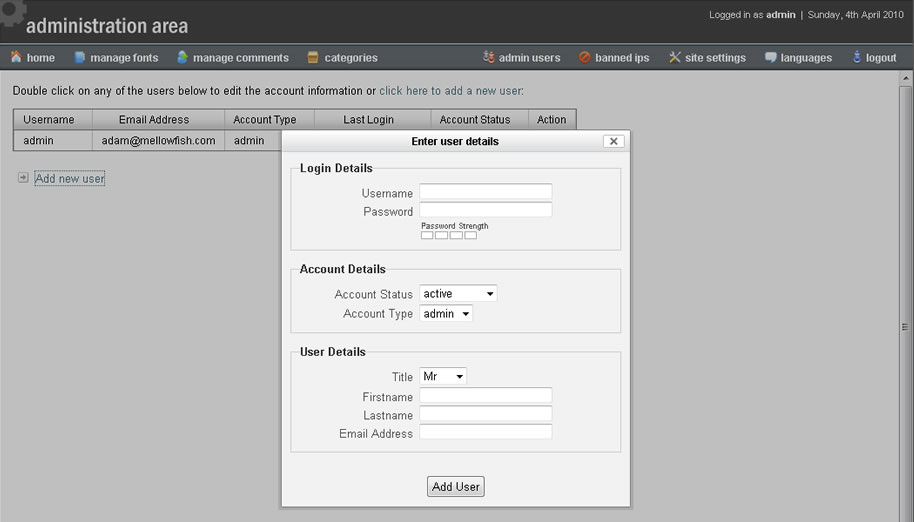Click the Email Address column header
The image size is (914, 522).
point(159,119)
